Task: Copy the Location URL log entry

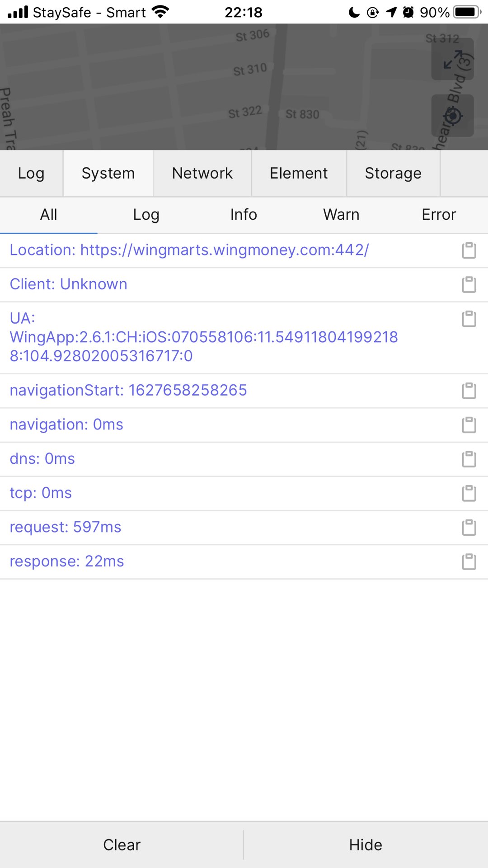Action: [469, 250]
